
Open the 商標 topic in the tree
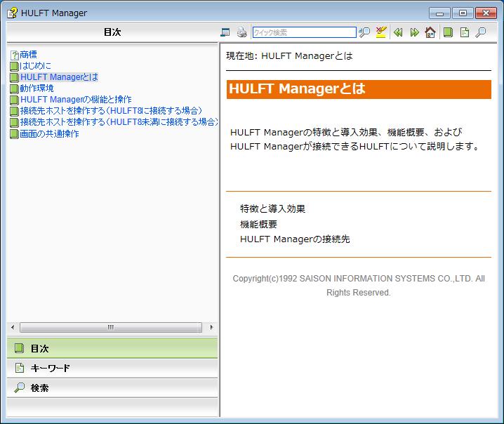[28, 55]
